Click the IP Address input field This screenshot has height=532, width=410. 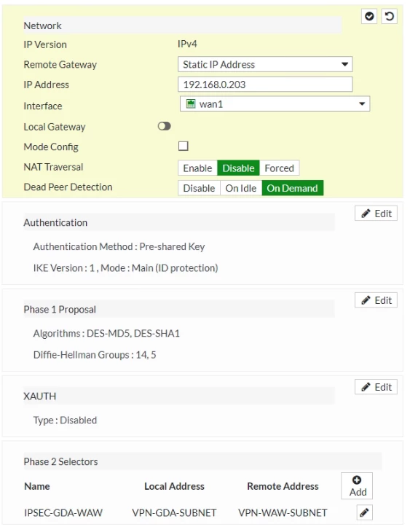(265, 84)
